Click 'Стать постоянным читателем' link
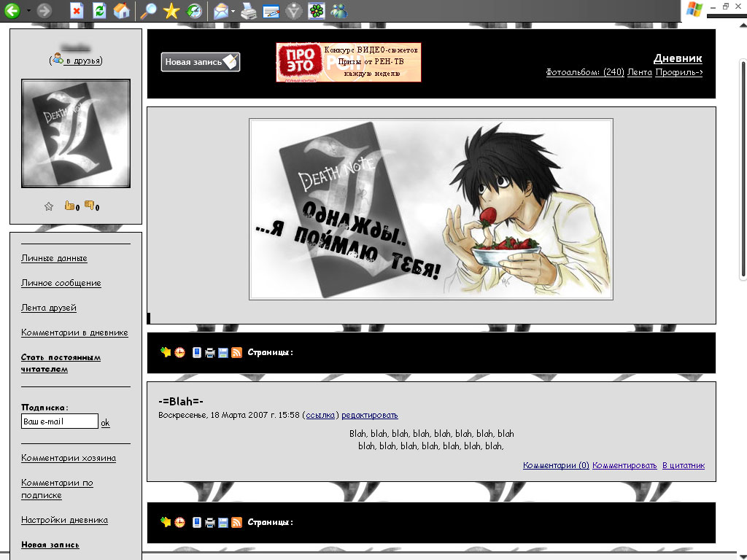This screenshot has height=560, width=747. tap(61, 363)
